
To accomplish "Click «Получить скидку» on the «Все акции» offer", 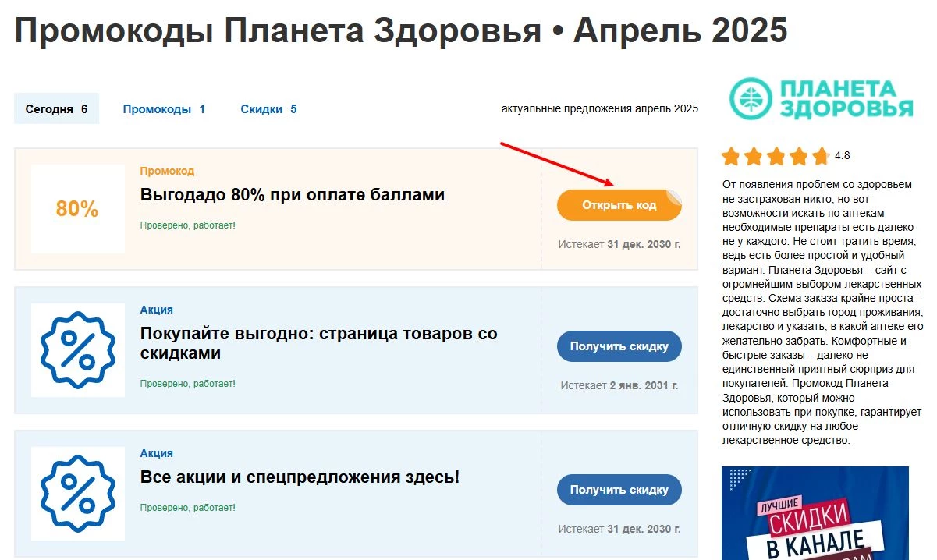I will pos(619,489).
